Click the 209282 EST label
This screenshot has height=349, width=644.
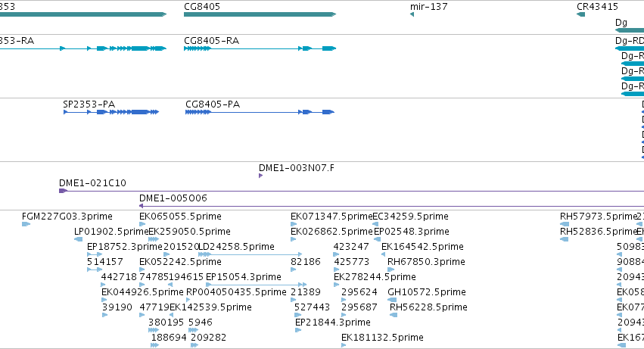tap(209, 338)
